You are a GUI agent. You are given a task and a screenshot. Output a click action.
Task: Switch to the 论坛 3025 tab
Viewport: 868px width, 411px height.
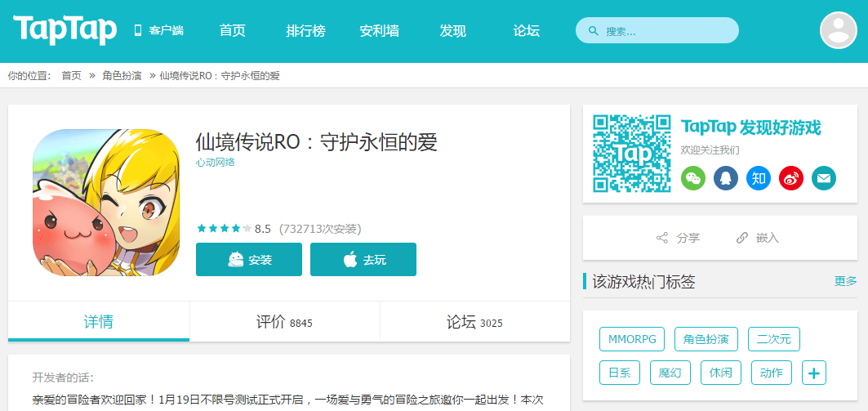[x=475, y=322]
